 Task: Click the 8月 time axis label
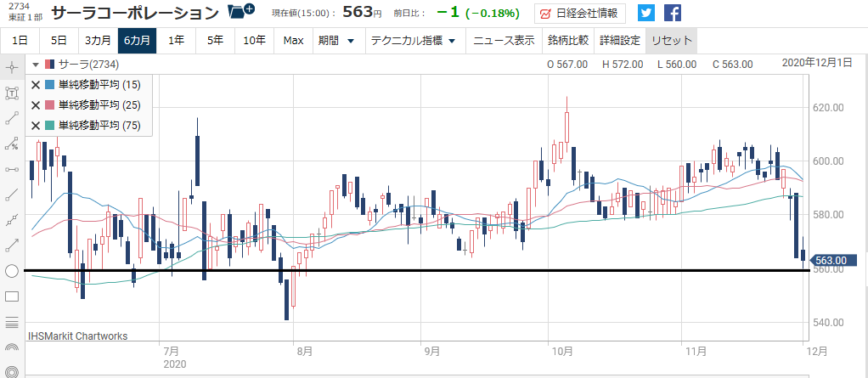[x=304, y=351]
